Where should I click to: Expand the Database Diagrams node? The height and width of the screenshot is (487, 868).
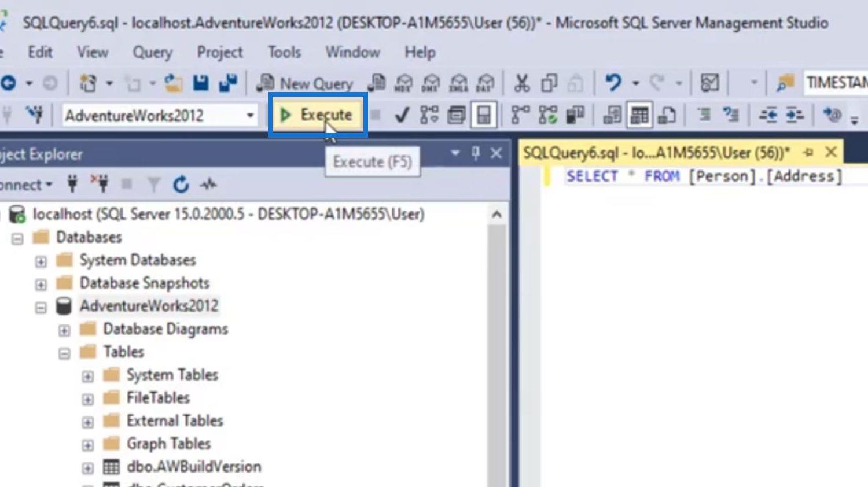tap(64, 330)
